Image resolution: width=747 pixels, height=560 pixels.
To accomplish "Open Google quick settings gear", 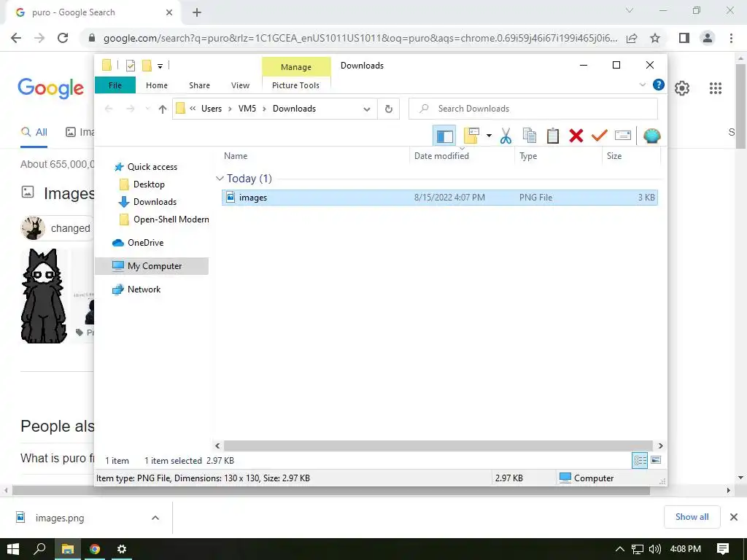I will click(x=682, y=88).
